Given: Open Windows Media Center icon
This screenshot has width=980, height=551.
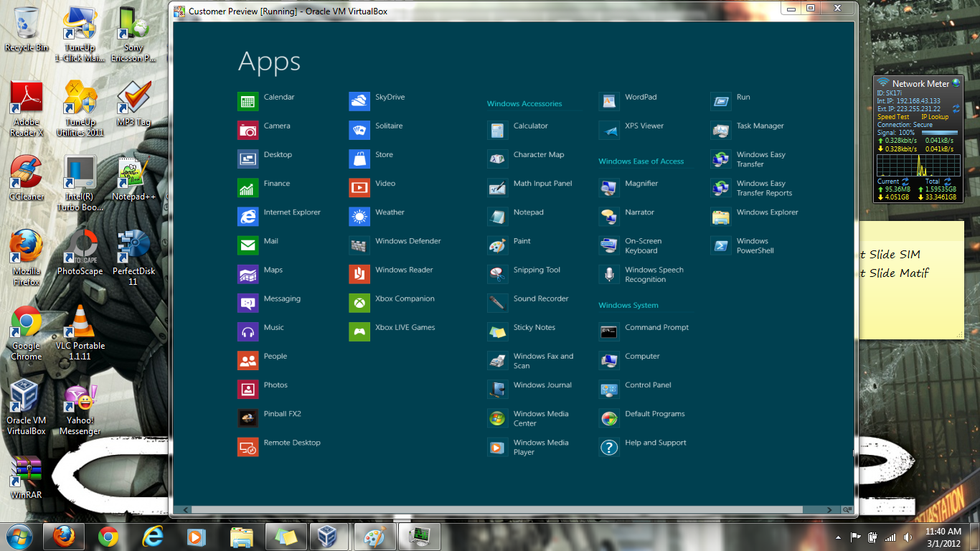Looking at the screenshot, I should point(498,418).
